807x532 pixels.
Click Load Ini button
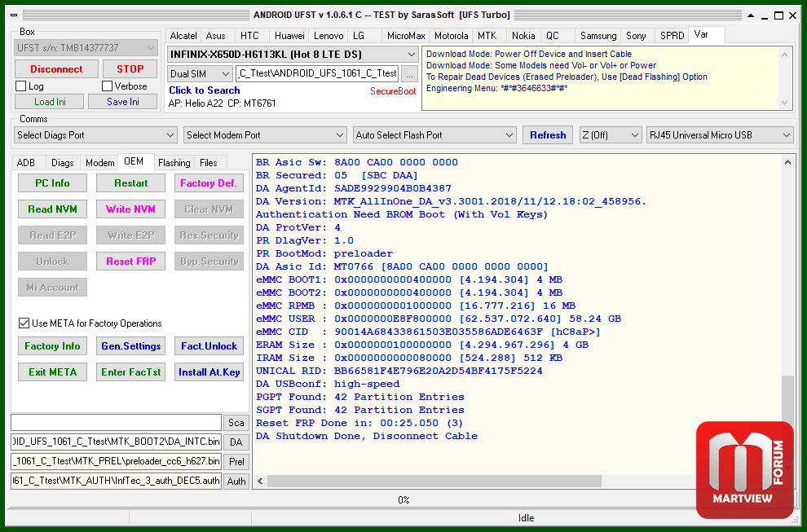[x=50, y=101]
